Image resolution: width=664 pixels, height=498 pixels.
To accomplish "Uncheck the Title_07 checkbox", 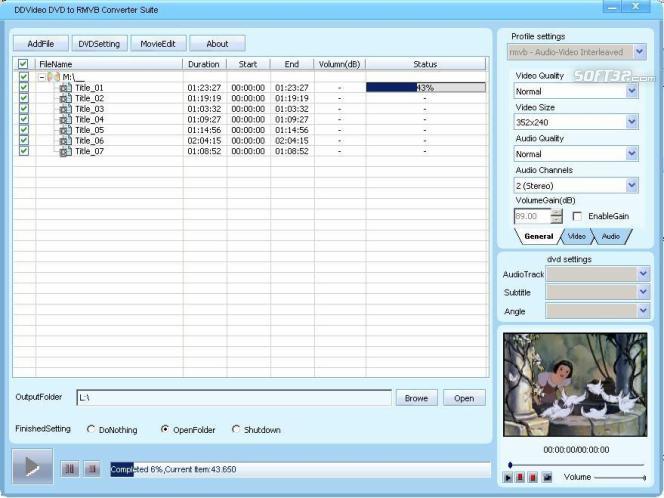I will [x=24, y=151].
